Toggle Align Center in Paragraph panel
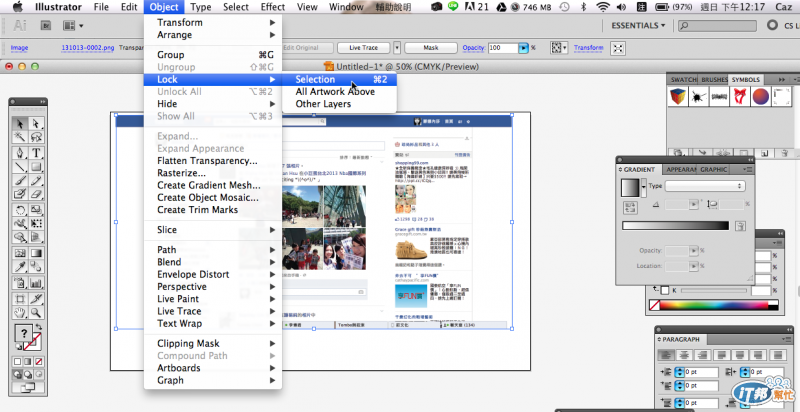This screenshot has width=800, height=412. [684, 355]
